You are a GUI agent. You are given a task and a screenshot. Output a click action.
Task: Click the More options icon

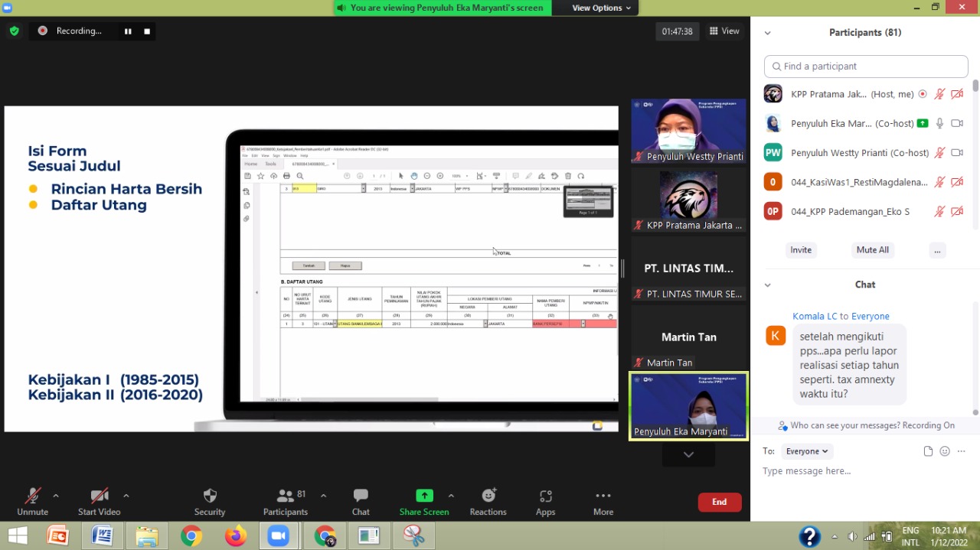pyautogui.click(x=603, y=496)
